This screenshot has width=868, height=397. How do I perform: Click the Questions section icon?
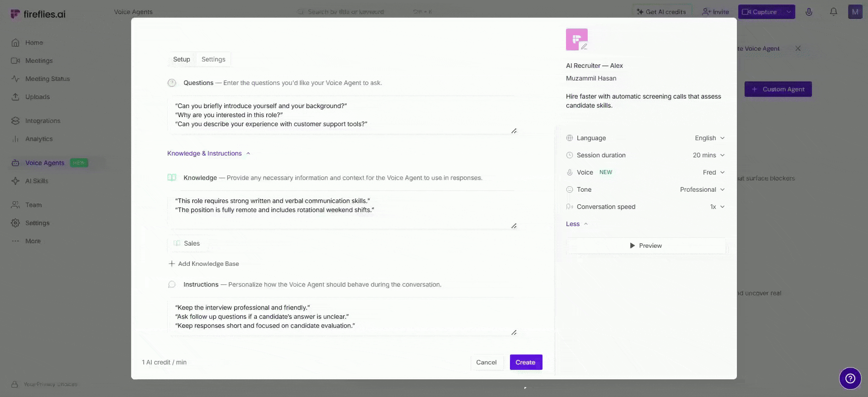(x=172, y=83)
